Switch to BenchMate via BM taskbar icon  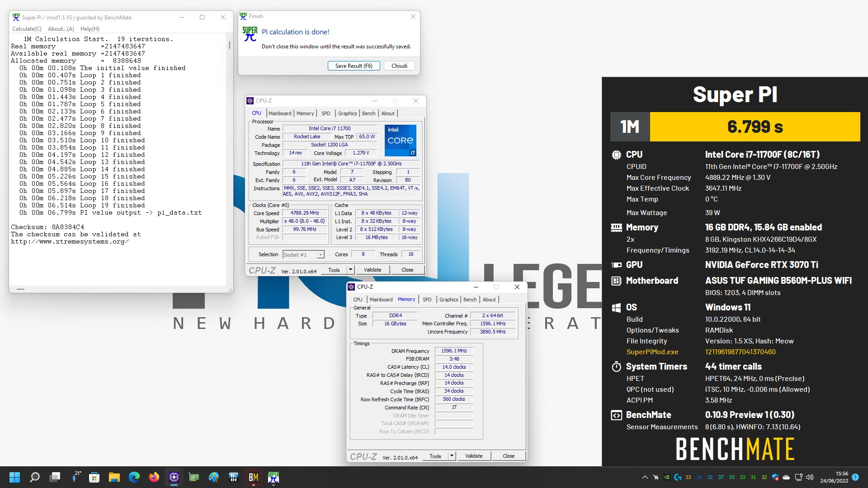point(254,477)
